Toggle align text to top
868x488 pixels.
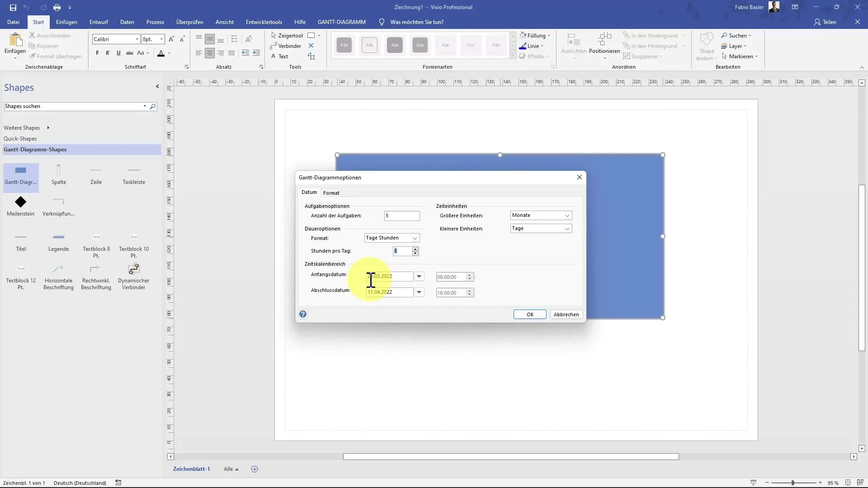click(x=199, y=39)
